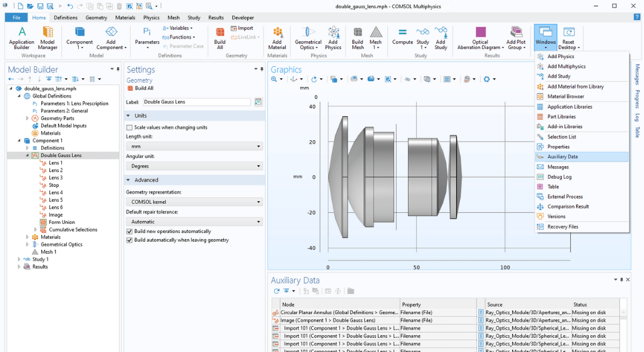The height and width of the screenshot is (352, 644).
Task: Click Add Material icon in ribbon
Action: pyautogui.click(x=277, y=37)
